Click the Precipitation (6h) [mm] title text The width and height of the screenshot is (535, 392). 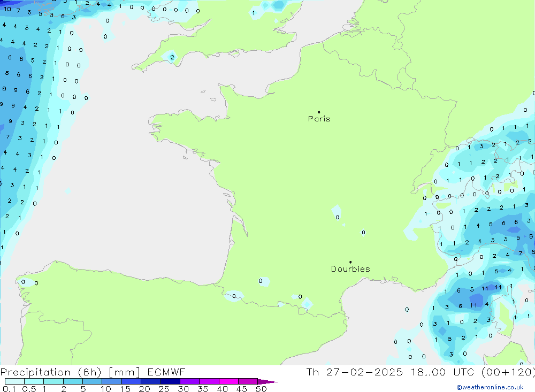(70, 372)
